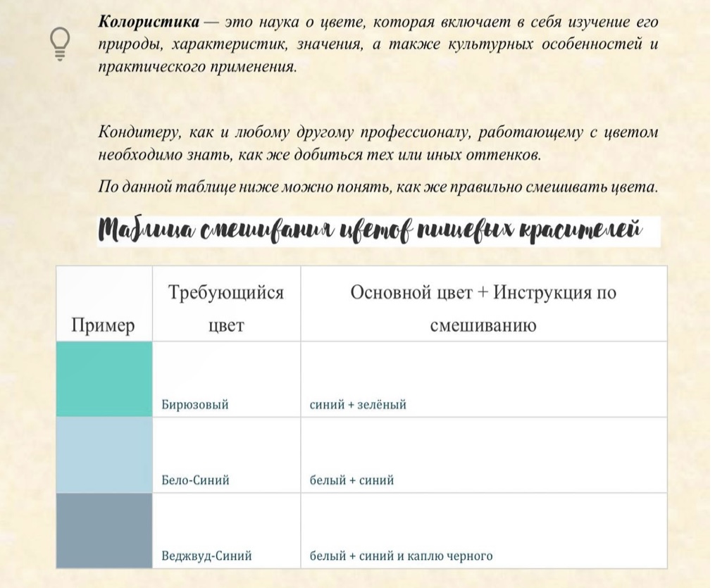
Task: Click белый + синий и каплю черного text
Action: (x=402, y=556)
